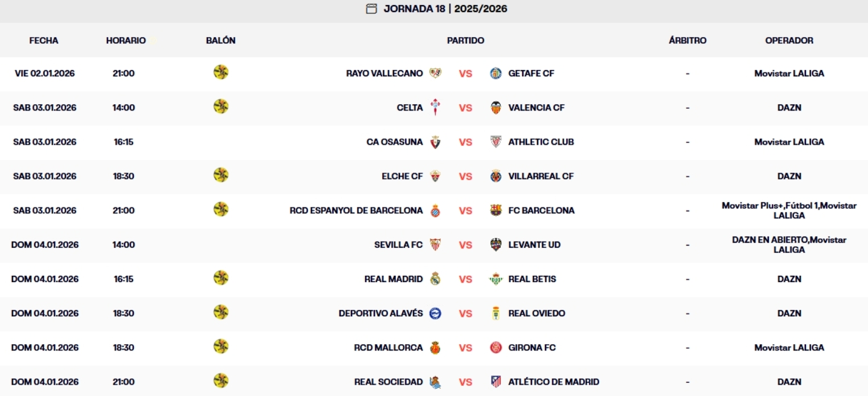The height and width of the screenshot is (396, 868).
Task: Click the Celta club crest
Action: 434,107
